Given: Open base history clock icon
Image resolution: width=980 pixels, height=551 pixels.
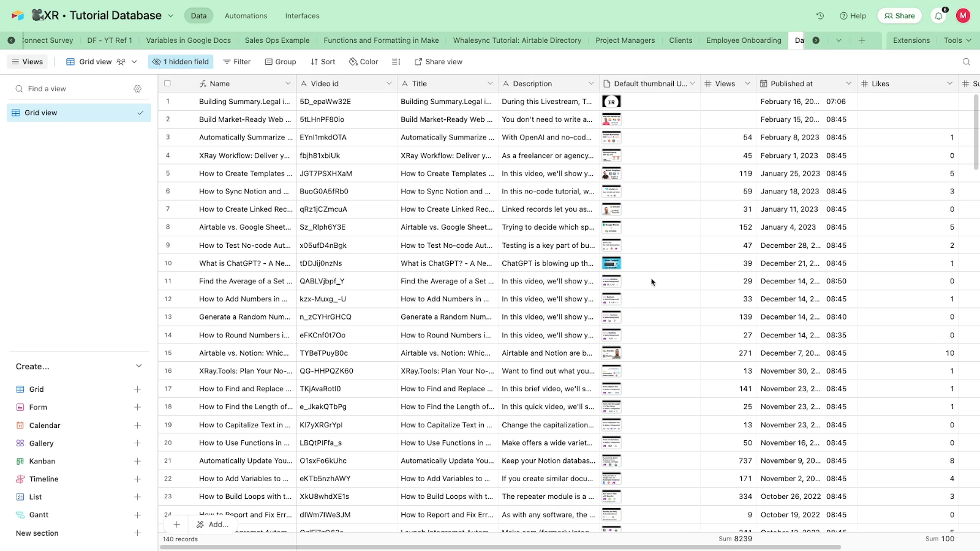Looking at the screenshot, I should coord(820,16).
